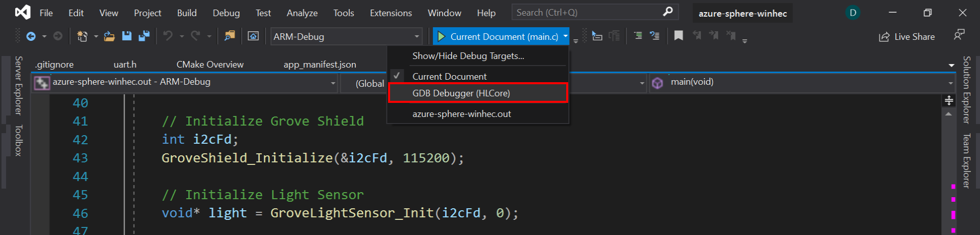980x235 pixels.
Task: Open the Solution Explorer side panel
Action: click(x=966, y=90)
